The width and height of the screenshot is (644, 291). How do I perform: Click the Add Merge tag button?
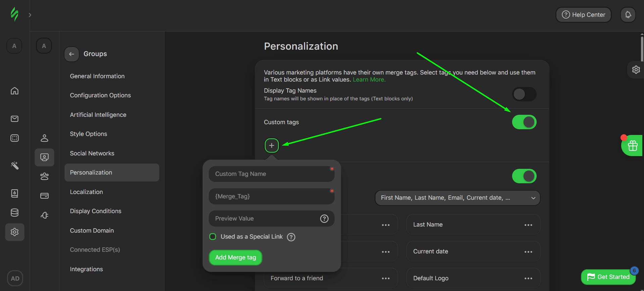pos(236,257)
